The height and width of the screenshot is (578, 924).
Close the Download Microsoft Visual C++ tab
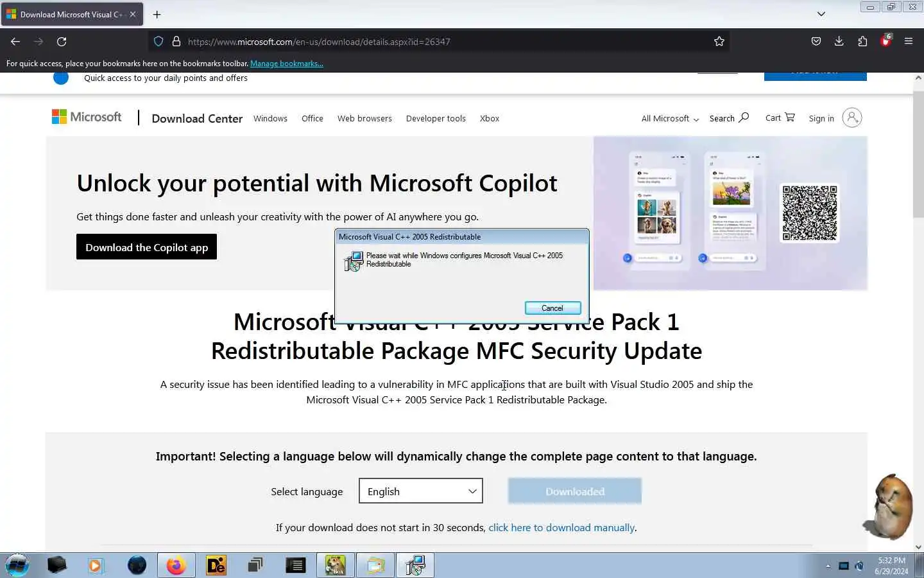tap(133, 14)
